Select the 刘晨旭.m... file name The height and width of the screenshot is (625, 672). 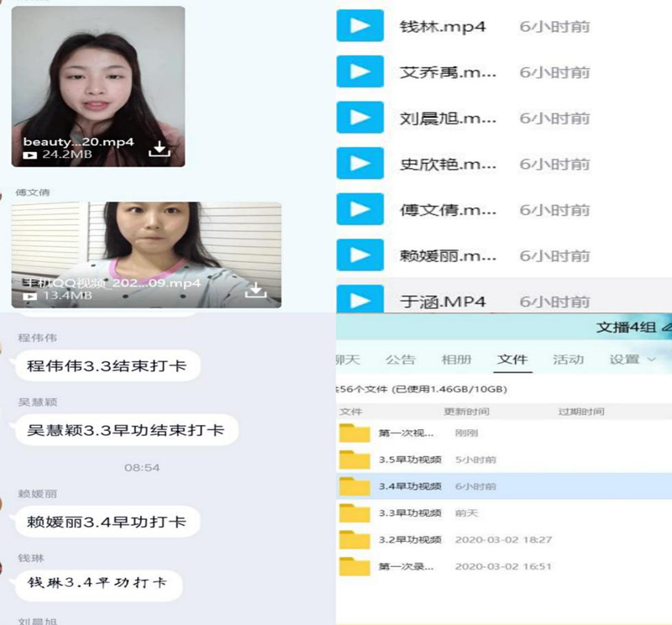(448, 118)
